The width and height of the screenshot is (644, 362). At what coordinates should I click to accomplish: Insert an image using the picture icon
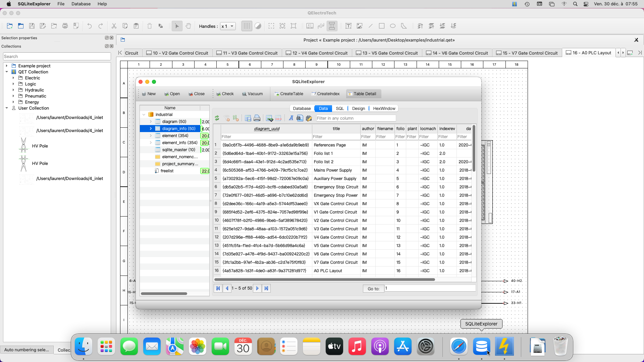point(360,26)
